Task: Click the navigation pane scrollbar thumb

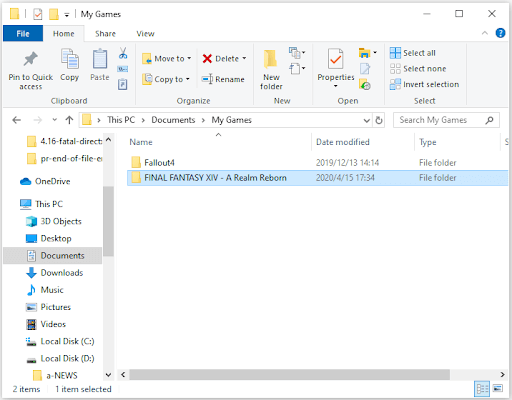Action: [108, 221]
